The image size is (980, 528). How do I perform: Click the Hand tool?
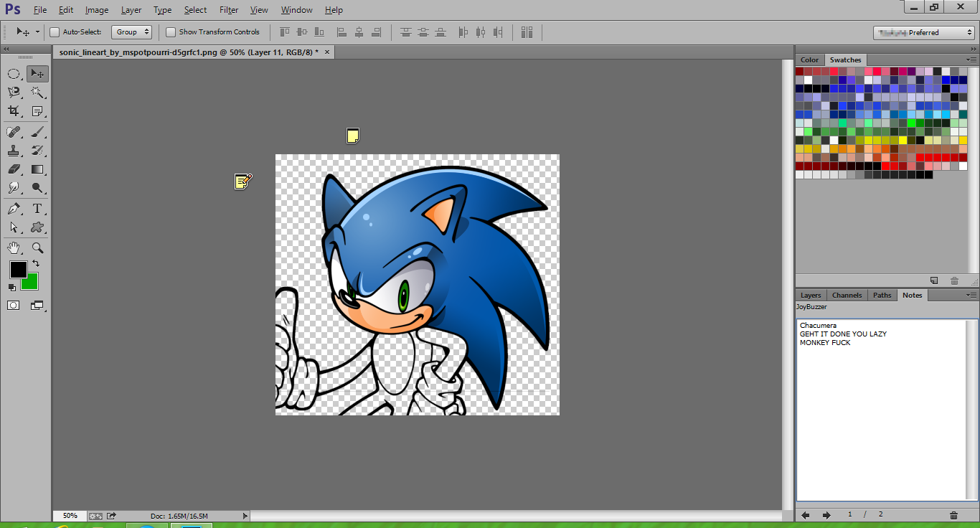click(x=14, y=247)
